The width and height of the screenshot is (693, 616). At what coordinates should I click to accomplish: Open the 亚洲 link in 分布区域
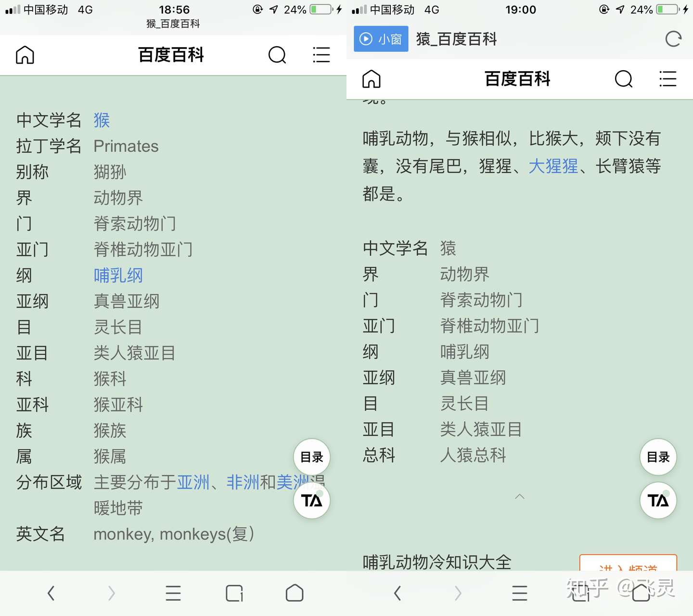tap(193, 482)
